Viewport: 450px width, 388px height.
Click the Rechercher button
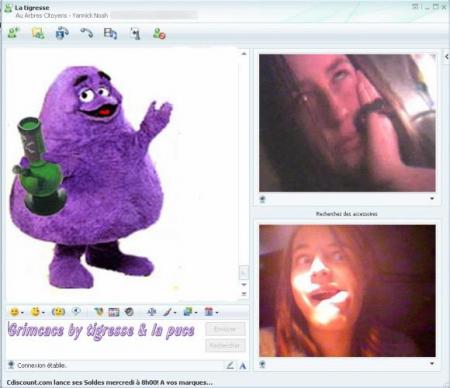pyautogui.click(x=225, y=346)
